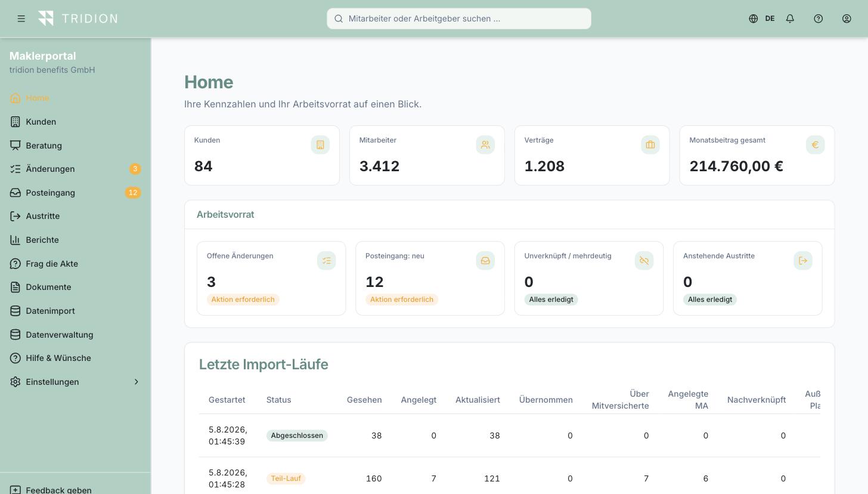Click the 3.412 Mitarbeiter value

(379, 166)
